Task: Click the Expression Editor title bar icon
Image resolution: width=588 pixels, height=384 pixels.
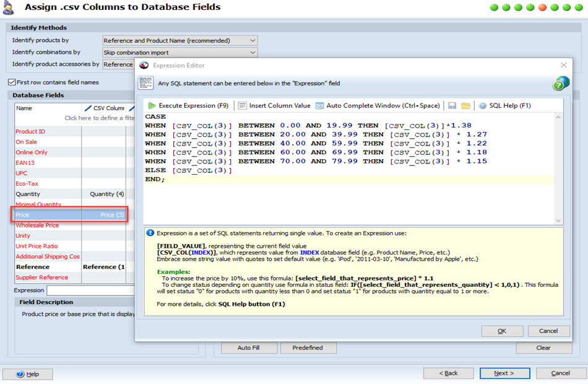Action: click(144, 65)
